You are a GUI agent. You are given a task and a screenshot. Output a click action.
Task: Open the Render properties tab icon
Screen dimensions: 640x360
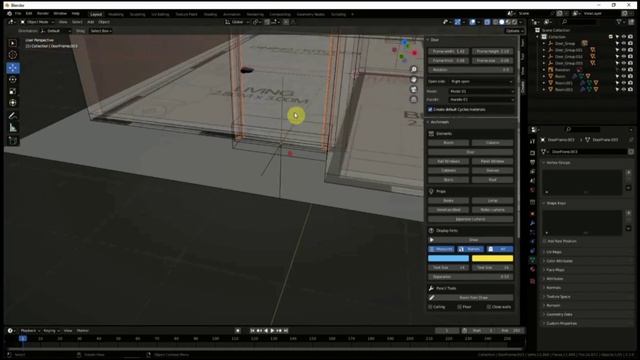tap(532, 153)
